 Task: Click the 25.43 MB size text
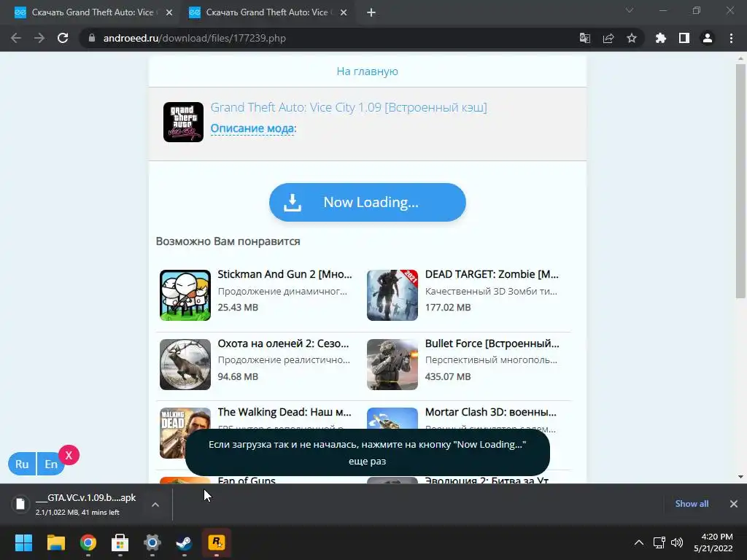click(238, 308)
